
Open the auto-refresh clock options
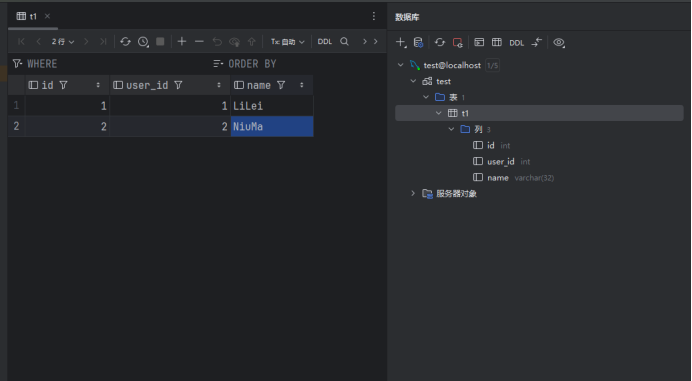[x=143, y=41]
